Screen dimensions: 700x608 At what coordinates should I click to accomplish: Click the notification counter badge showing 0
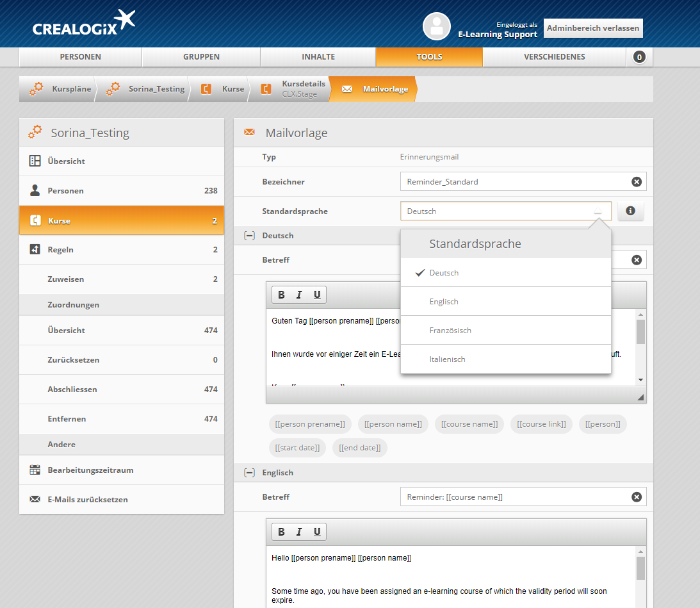(x=639, y=57)
